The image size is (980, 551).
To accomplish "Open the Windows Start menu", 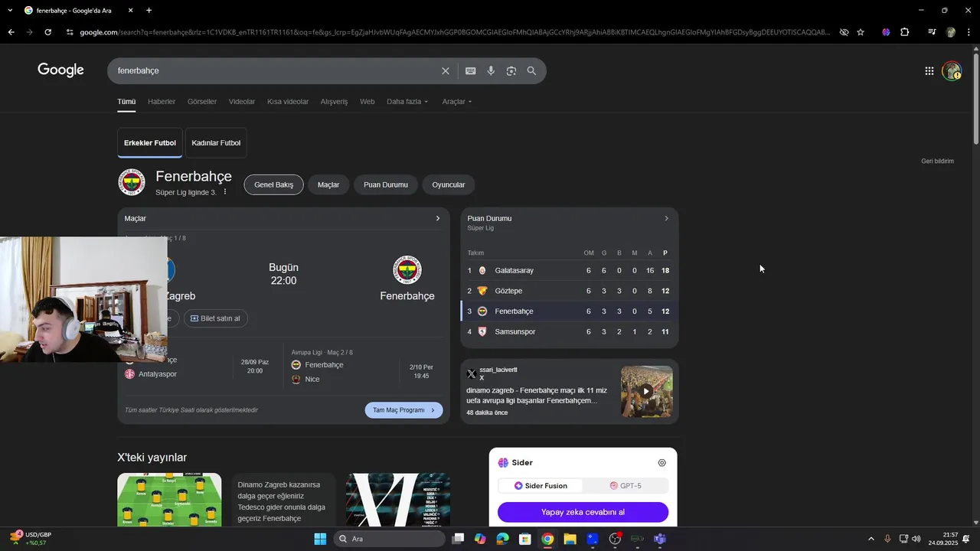I will 320,539.
